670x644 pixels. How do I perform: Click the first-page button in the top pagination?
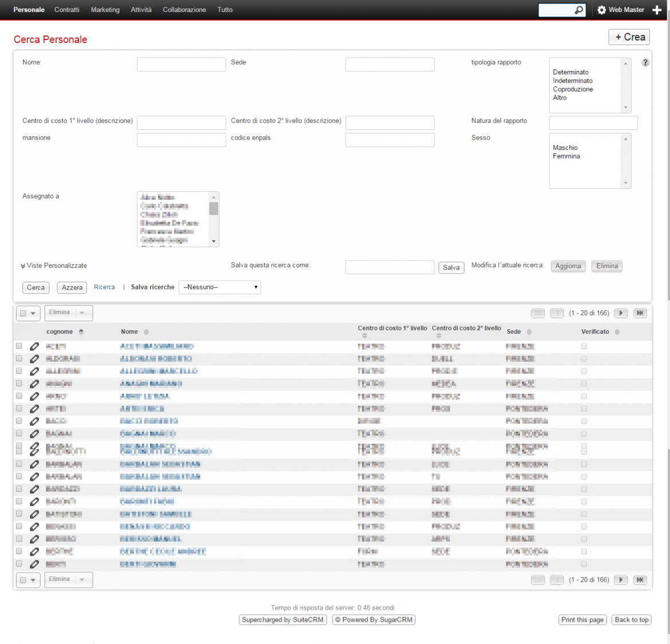(538, 313)
